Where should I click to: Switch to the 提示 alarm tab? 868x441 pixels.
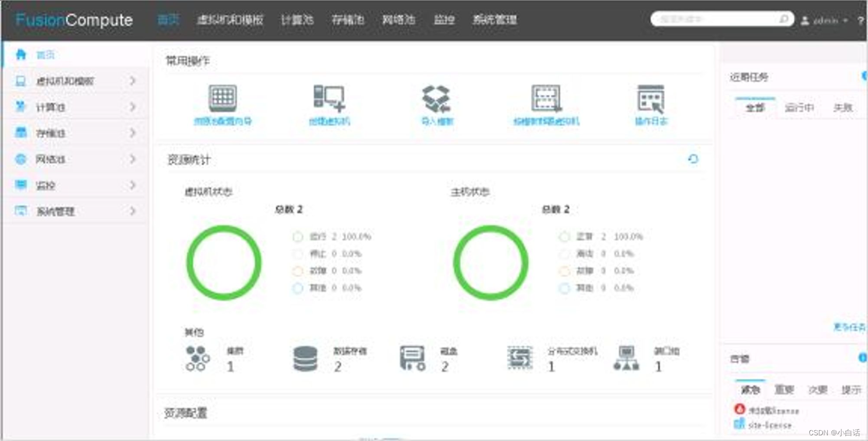(x=851, y=390)
